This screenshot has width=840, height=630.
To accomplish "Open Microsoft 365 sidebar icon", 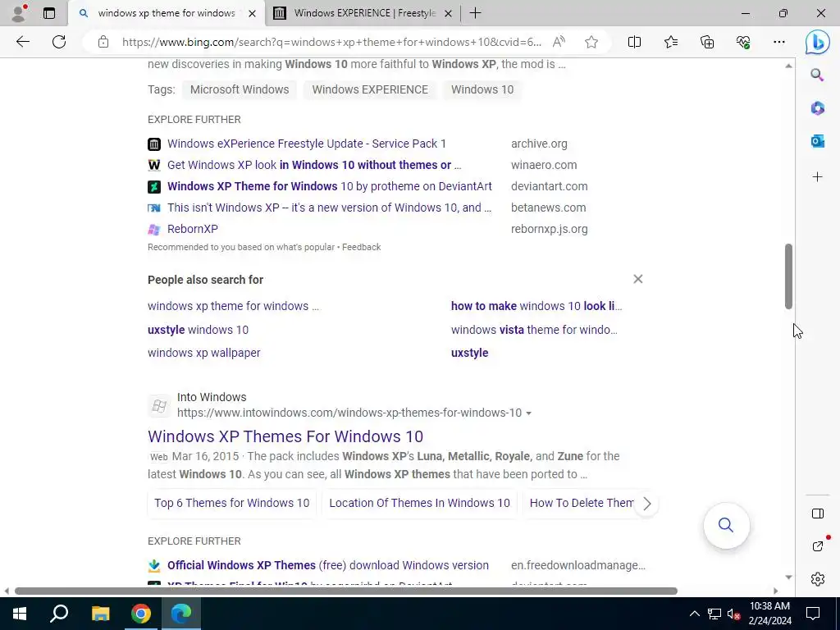I will coord(817,108).
